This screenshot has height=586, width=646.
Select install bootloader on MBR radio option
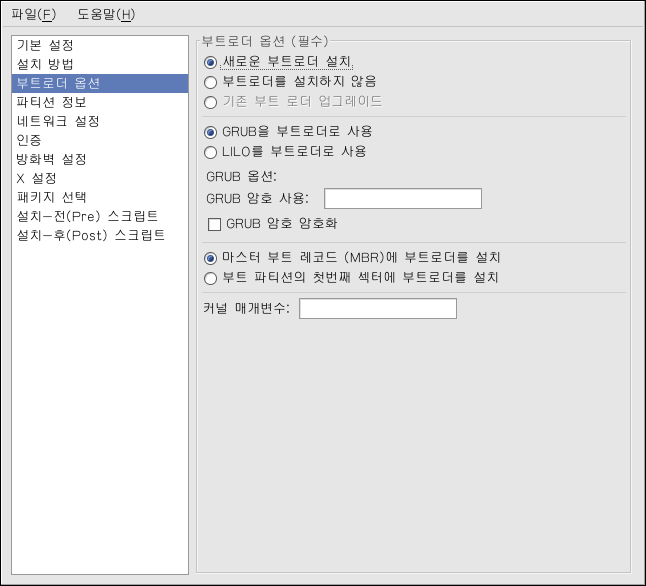tap(210, 258)
